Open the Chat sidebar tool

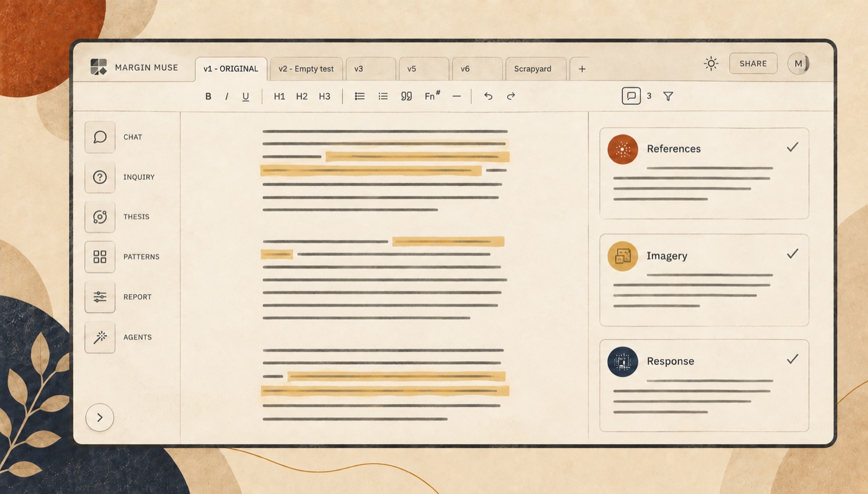(100, 137)
